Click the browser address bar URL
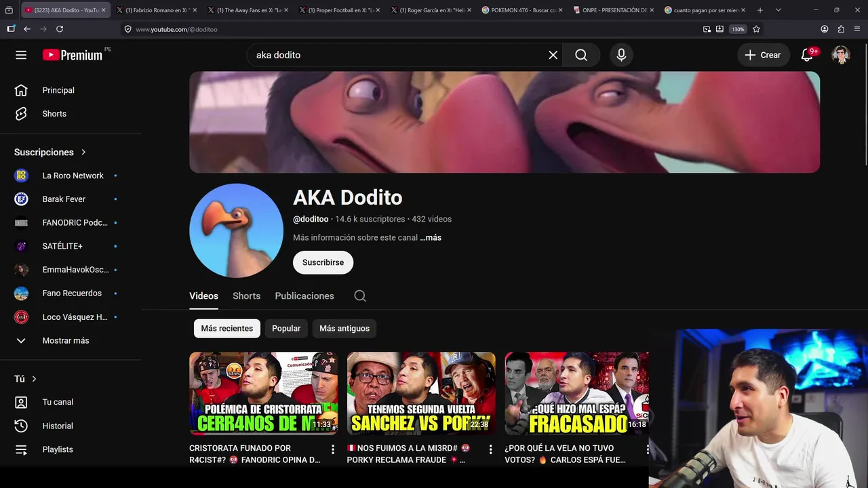The image size is (868, 488). (176, 29)
